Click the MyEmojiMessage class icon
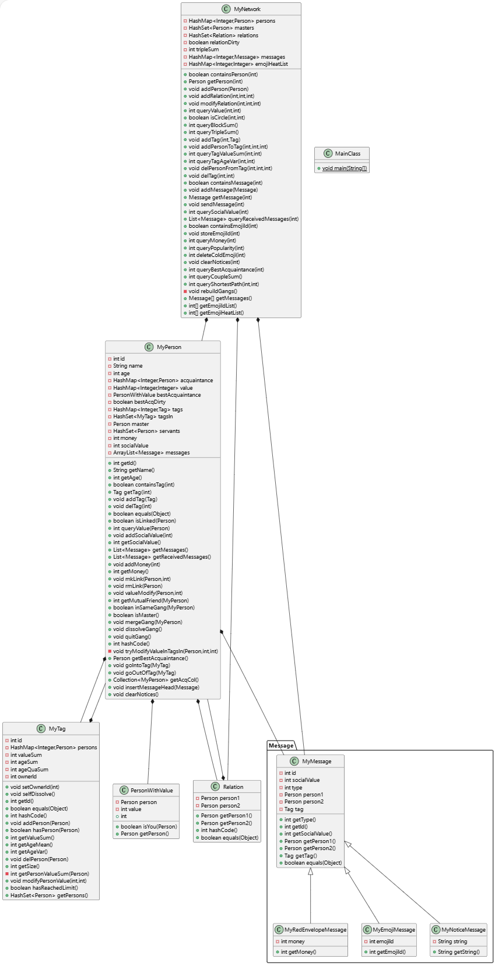 pos(367,930)
